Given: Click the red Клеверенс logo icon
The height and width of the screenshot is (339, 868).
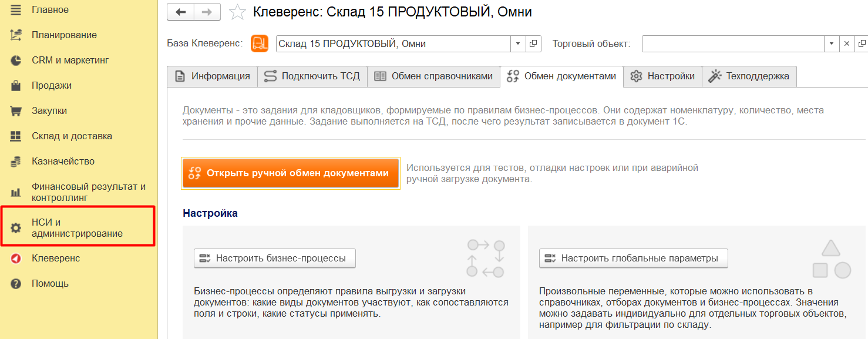Looking at the screenshot, I should click(x=16, y=258).
